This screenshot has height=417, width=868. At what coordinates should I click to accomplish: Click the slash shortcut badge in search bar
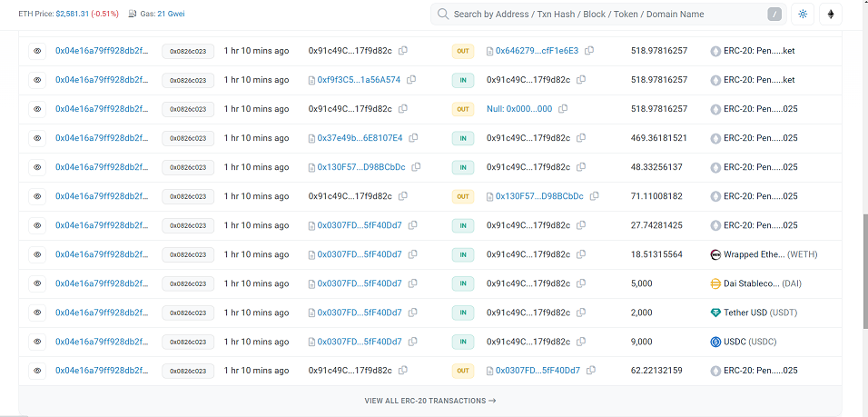tap(774, 15)
